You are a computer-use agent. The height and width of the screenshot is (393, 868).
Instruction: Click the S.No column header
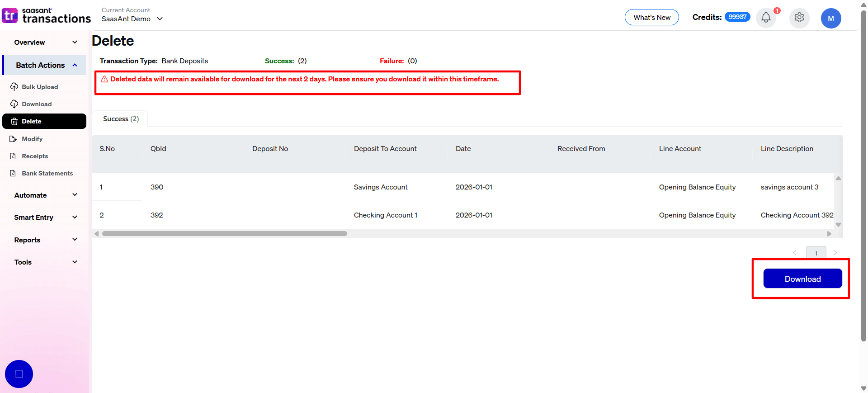107,149
